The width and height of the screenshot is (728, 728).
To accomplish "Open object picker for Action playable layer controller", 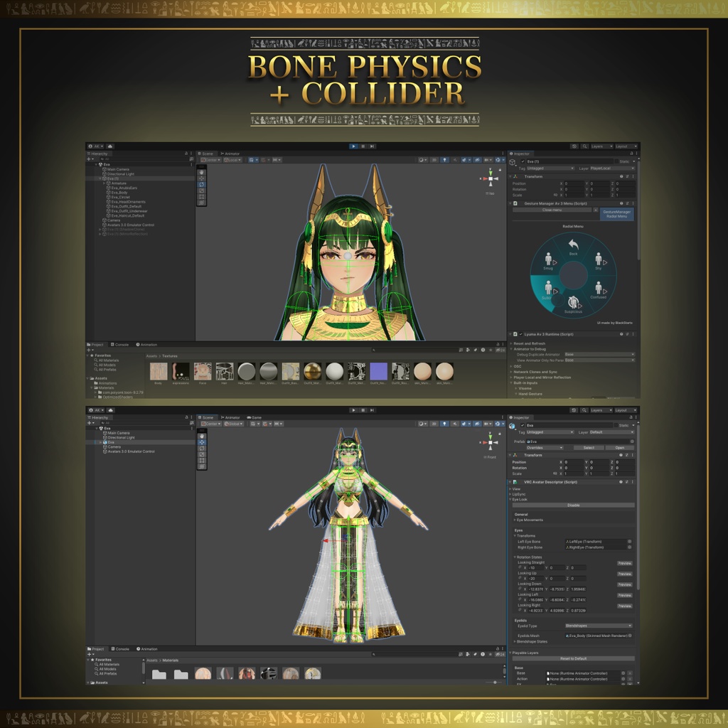I will [x=623, y=679].
